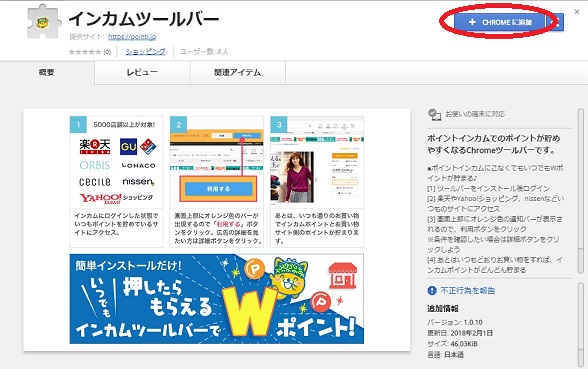This screenshot has height=369, width=588.
Task: Click the インカムツールバー puzzle piece icon
Action: (44, 21)
